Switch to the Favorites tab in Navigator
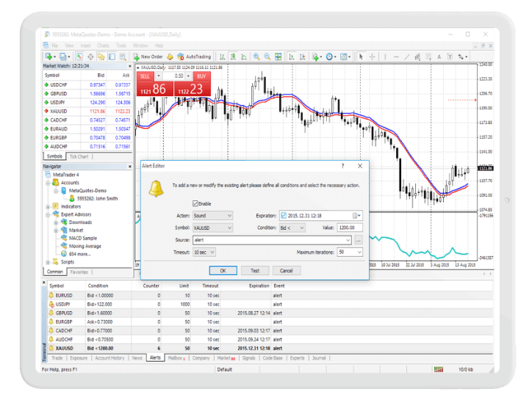The image size is (532, 403). click(x=79, y=272)
